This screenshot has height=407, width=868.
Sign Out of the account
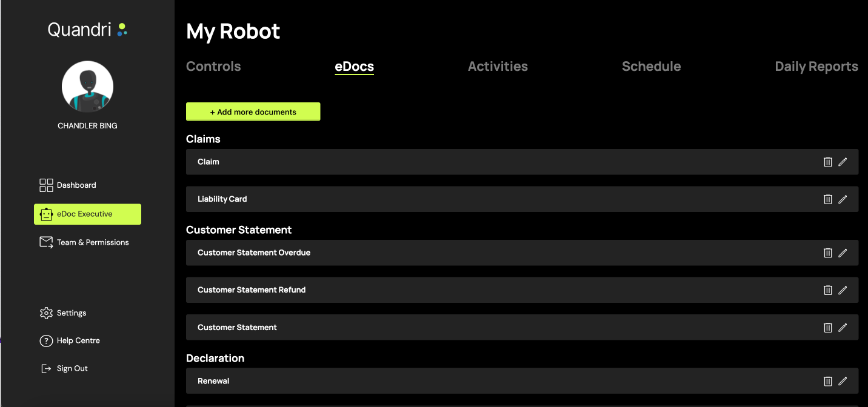72,368
